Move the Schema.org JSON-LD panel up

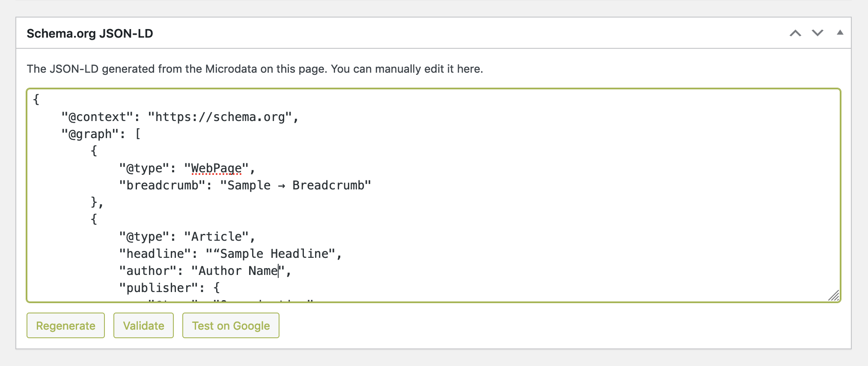pyautogui.click(x=795, y=33)
